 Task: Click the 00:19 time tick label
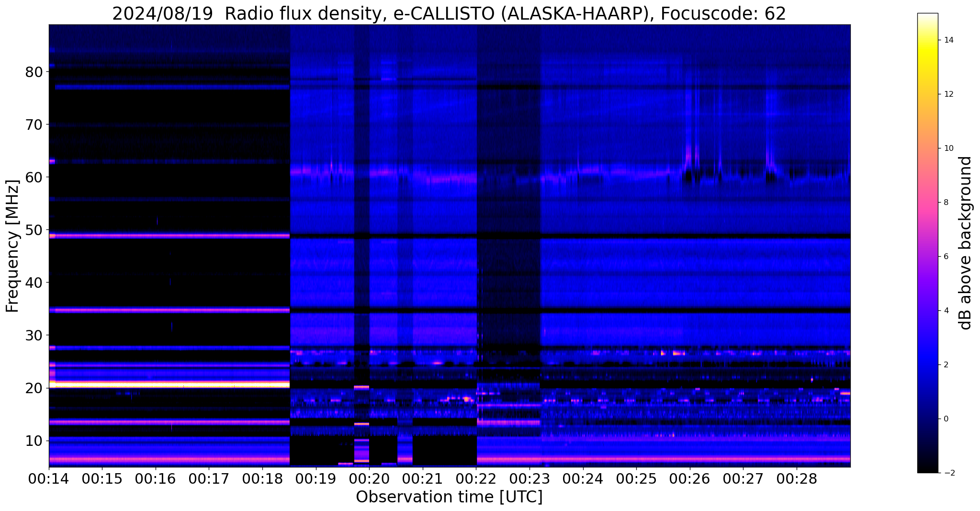pyautogui.click(x=315, y=478)
